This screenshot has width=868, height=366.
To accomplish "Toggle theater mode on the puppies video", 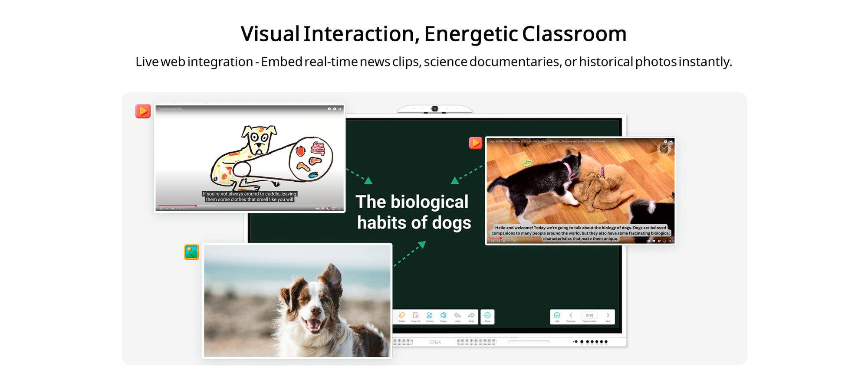I will [664, 241].
